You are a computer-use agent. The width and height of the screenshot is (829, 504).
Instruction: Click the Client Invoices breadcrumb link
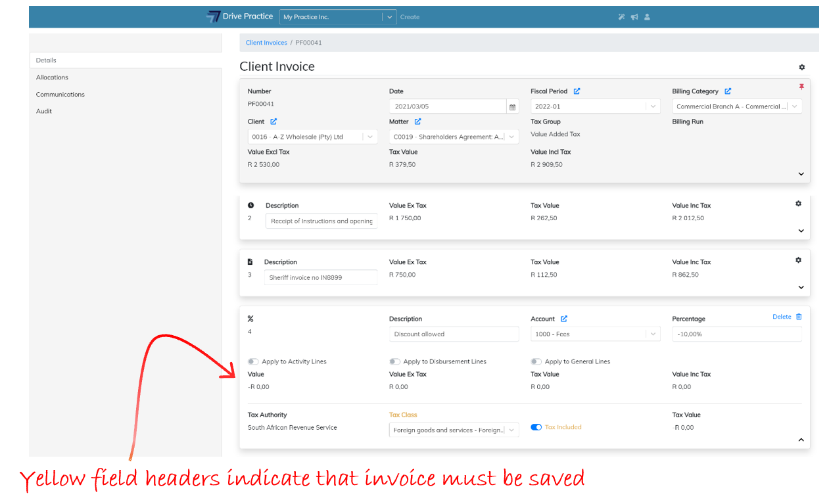266,43
